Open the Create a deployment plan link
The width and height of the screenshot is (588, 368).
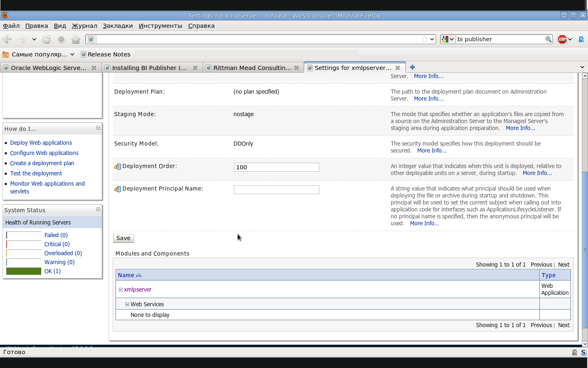pos(42,163)
